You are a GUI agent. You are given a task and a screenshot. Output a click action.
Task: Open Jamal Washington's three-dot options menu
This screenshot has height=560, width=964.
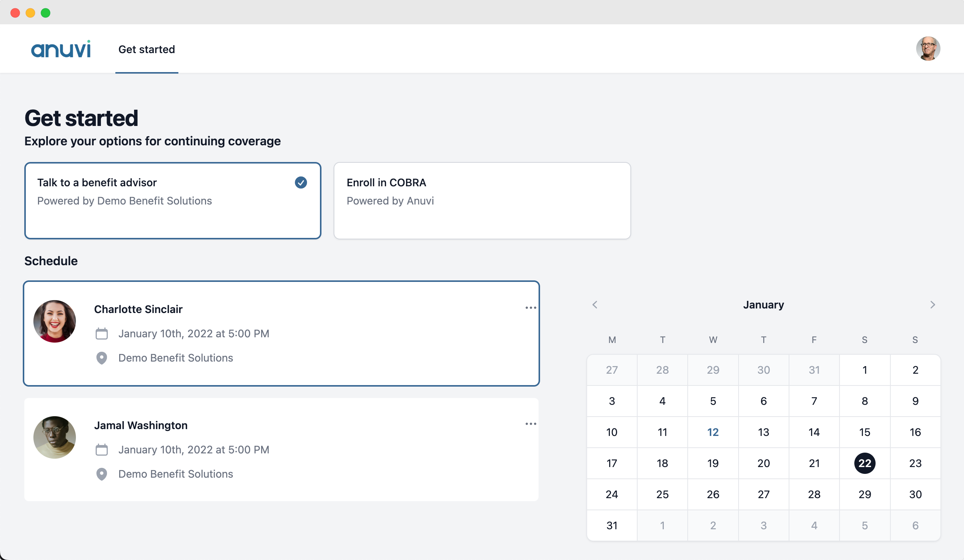pos(530,424)
